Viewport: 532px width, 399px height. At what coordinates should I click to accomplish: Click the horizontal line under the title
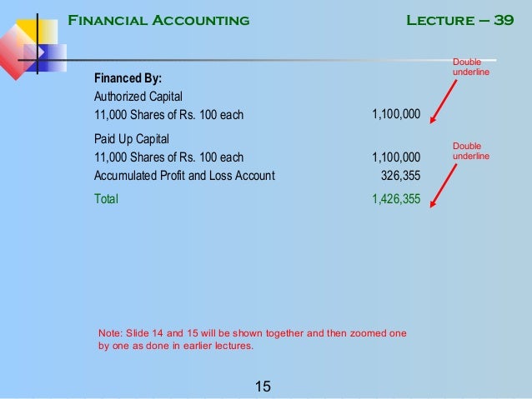pyautogui.click(x=275, y=61)
